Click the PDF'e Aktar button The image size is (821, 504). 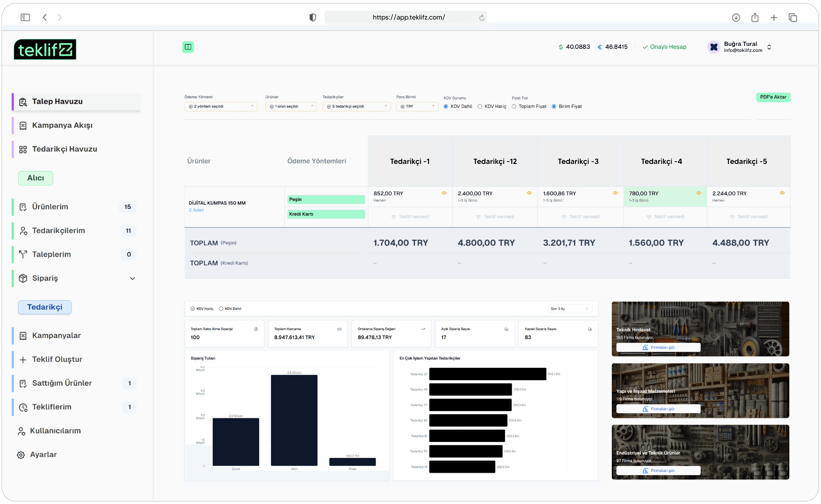tap(773, 97)
